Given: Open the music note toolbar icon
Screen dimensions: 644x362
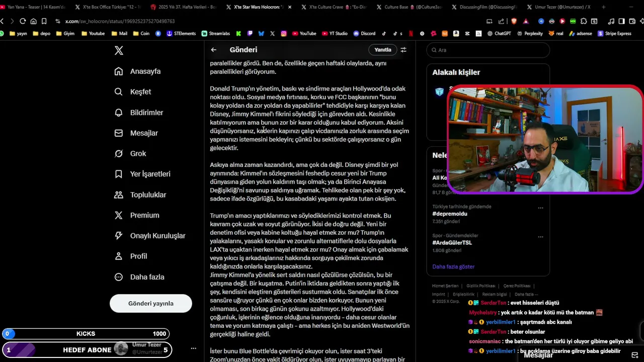Looking at the screenshot, I should pos(611,21).
